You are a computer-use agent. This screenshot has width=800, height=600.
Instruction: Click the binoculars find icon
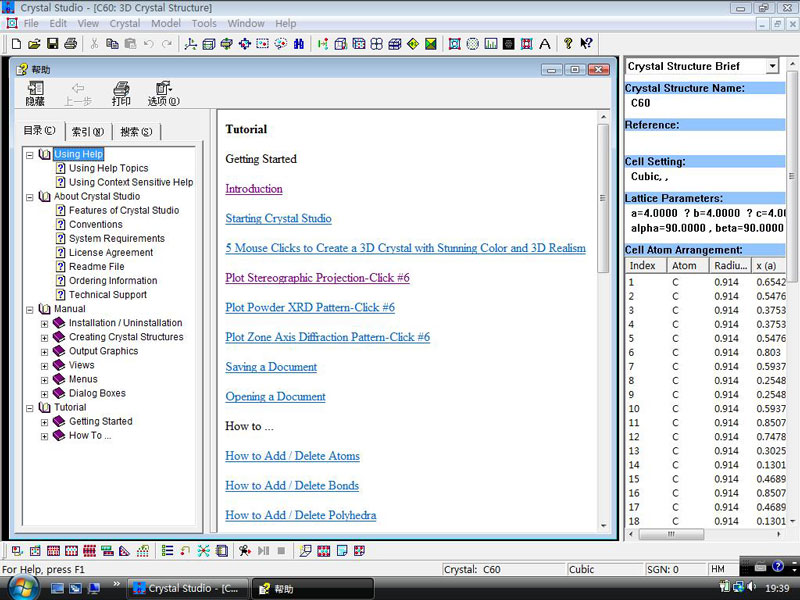[299, 44]
